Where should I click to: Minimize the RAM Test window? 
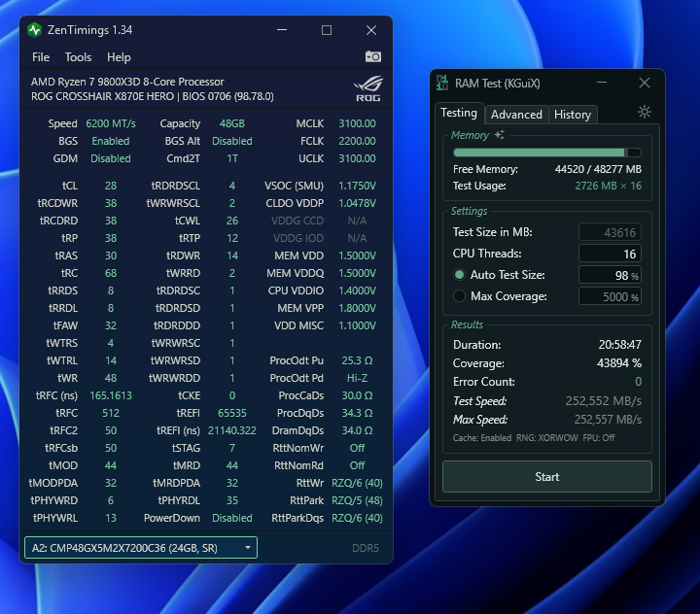click(x=600, y=84)
